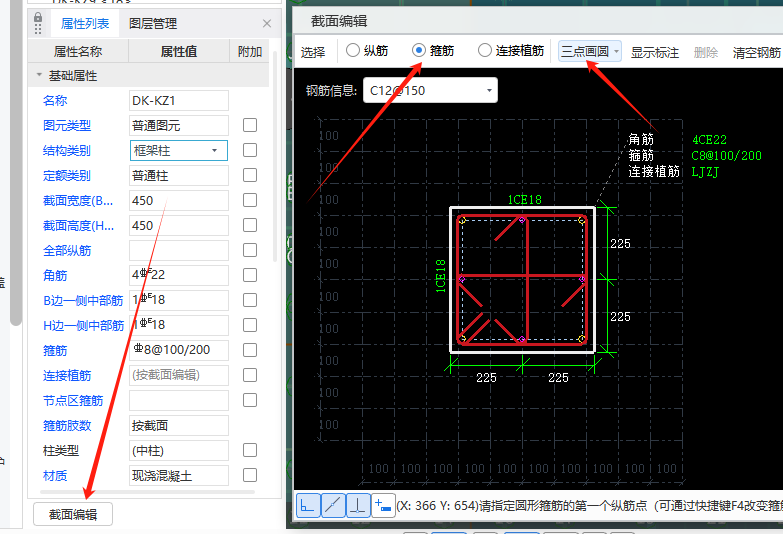Click the 图元类型 普通图元 field

click(x=179, y=125)
